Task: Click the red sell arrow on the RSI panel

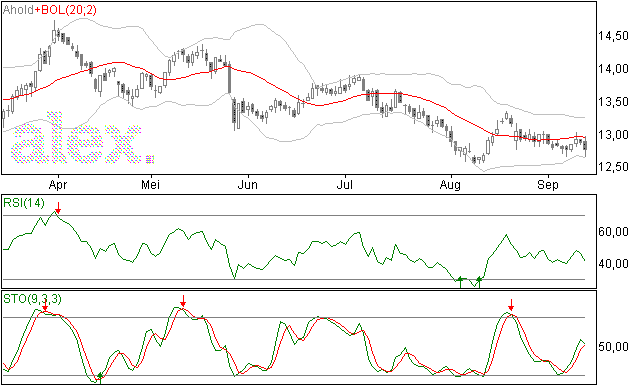Action: pos(58,208)
